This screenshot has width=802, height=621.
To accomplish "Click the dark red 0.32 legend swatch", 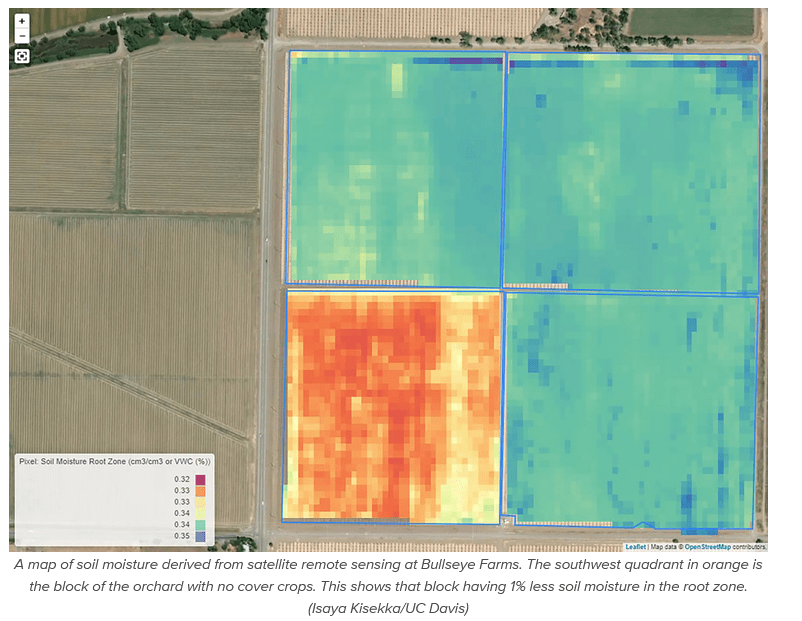I will point(200,479).
